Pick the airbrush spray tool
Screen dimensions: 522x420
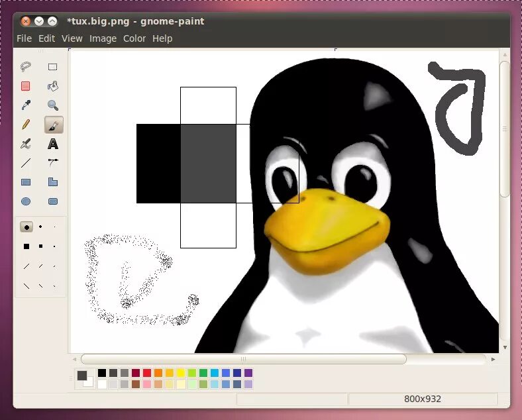click(26, 144)
